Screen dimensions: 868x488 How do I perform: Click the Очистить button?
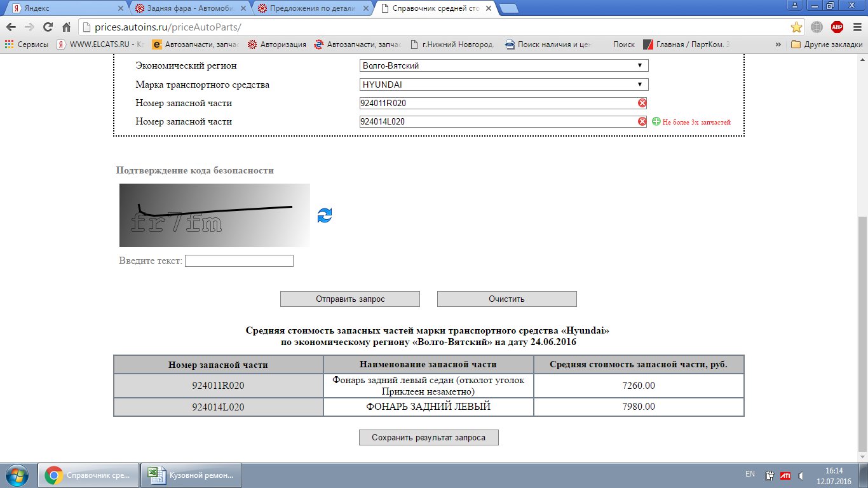[x=506, y=299]
